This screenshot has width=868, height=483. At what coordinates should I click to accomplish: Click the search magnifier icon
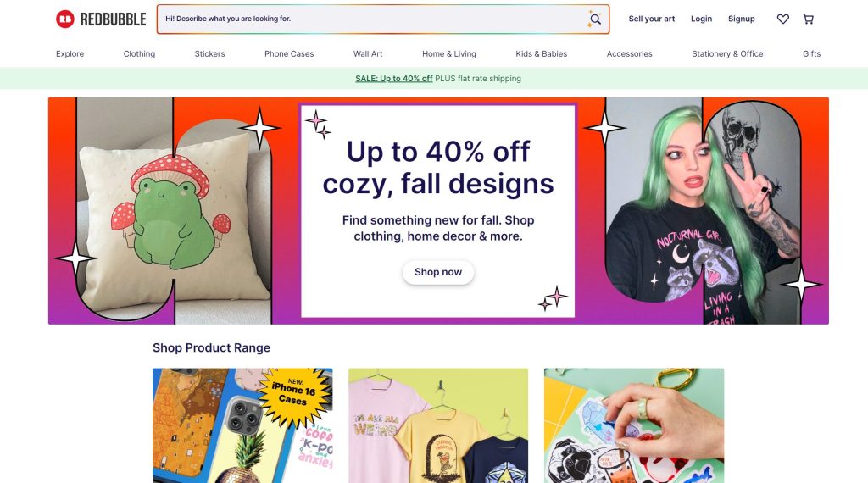594,19
